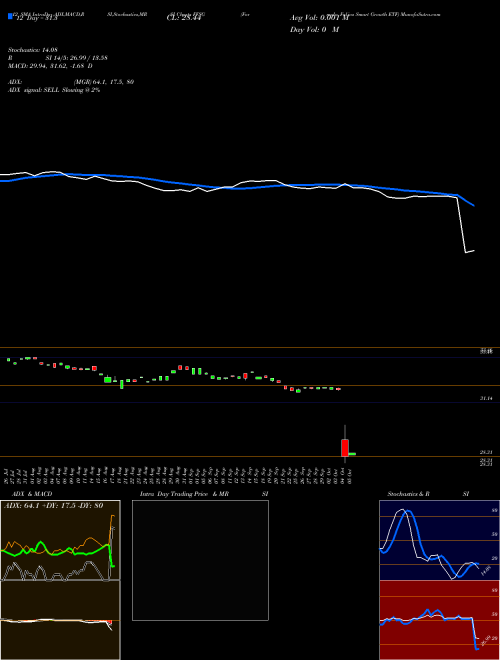Click the 'Stochastics & R' panel title
Screen dimensions: 500x660
409,494
